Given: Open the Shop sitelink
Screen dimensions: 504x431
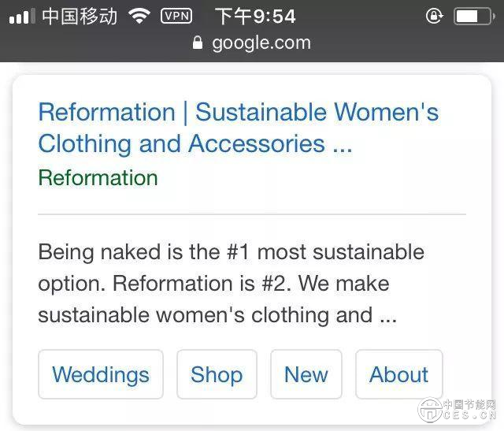Looking at the screenshot, I should [217, 374].
